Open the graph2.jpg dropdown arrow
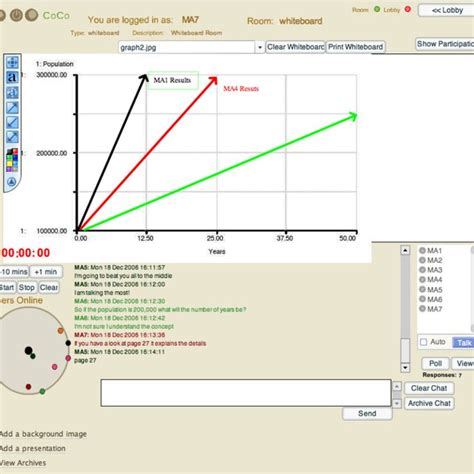The width and height of the screenshot is (474, 474). click(x=260, y=47)
